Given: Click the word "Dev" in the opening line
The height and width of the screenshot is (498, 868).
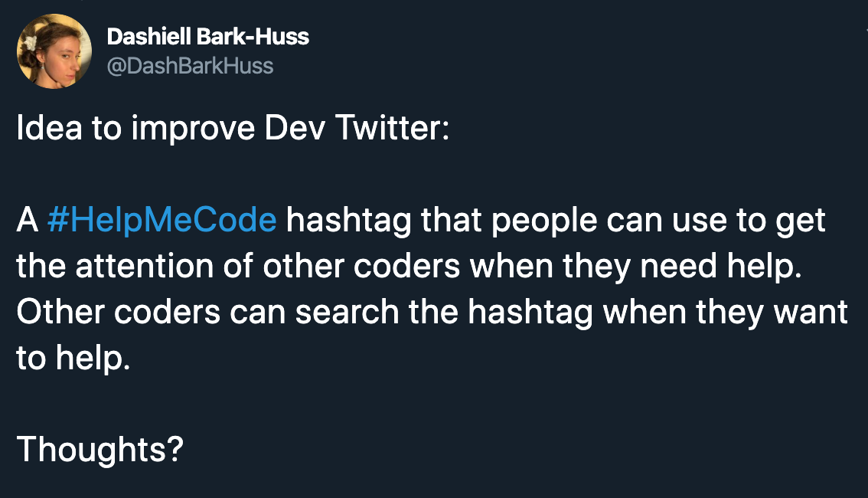Looking at the screenshot, I should pyautogui.click(x=295, y=128).
